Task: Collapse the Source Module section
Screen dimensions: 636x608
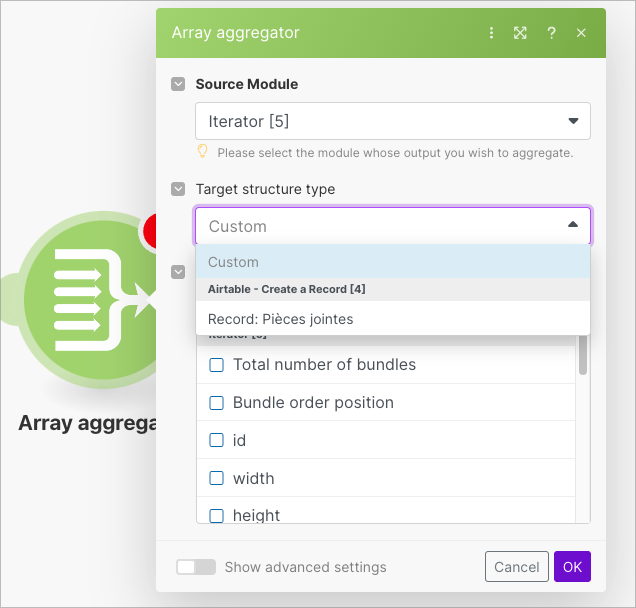Action: (178, 84)
